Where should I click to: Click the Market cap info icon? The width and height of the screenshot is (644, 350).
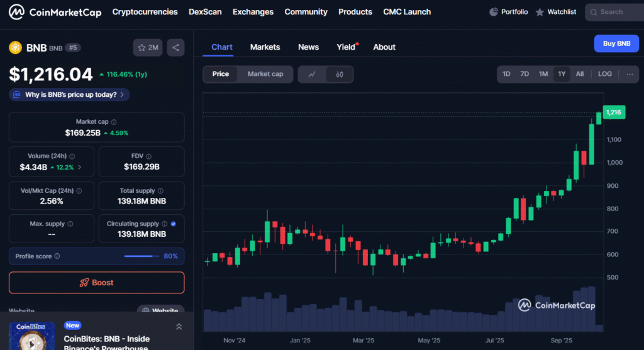(x=114, y=122)
